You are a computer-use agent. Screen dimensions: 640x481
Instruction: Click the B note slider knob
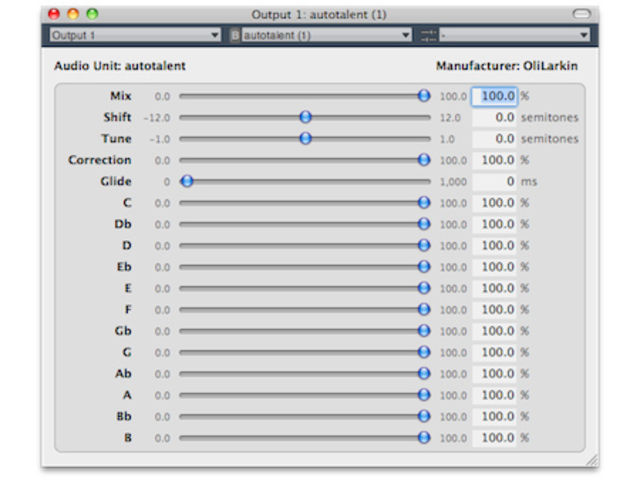pyautogui.click(x=424, y=437)
